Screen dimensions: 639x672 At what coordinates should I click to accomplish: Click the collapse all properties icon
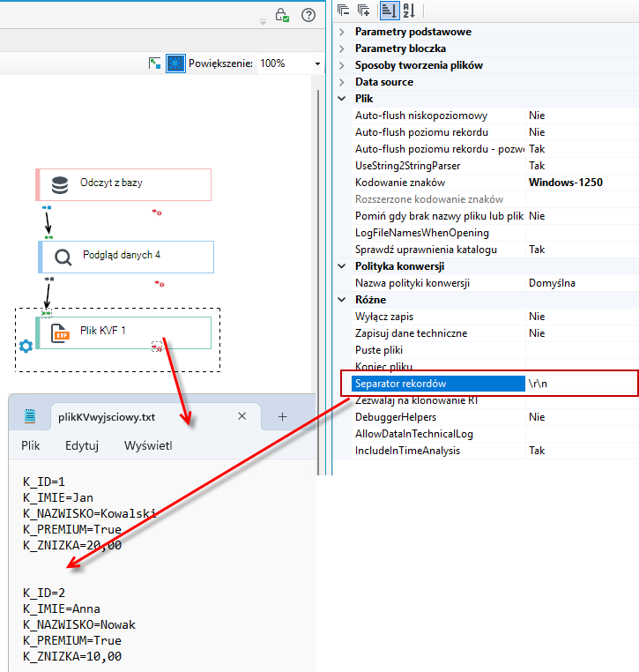343,11
